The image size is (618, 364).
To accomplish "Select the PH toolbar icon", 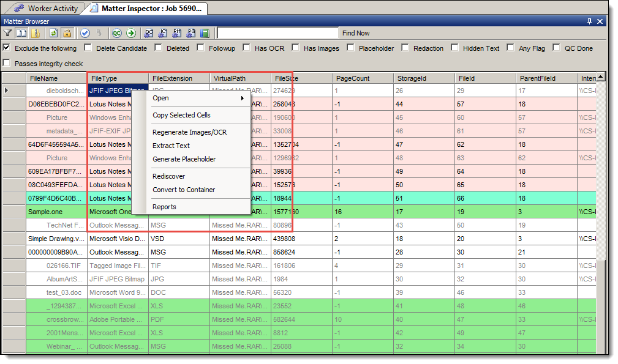I will click(176, 33).
